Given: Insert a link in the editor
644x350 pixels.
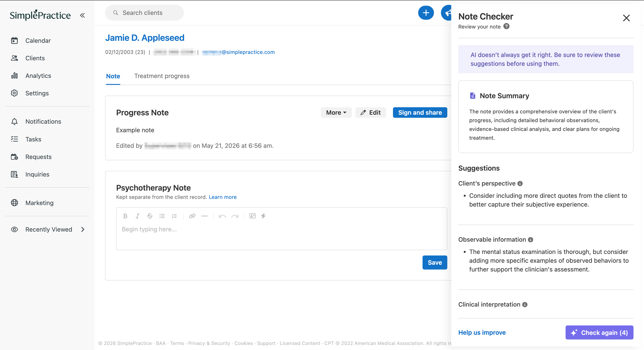Looking at the screenshot, I should (192, 216).
